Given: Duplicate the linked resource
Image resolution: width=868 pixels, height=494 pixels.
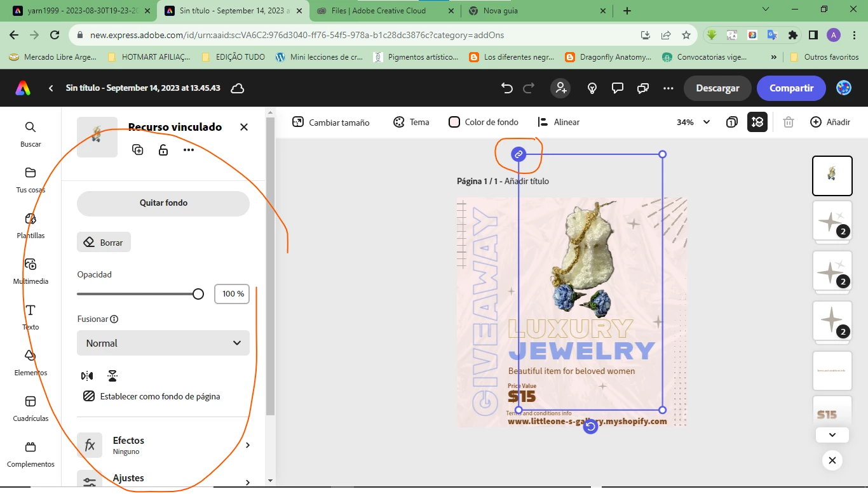Looking at the screenshot, I should (x=138, y=150).
